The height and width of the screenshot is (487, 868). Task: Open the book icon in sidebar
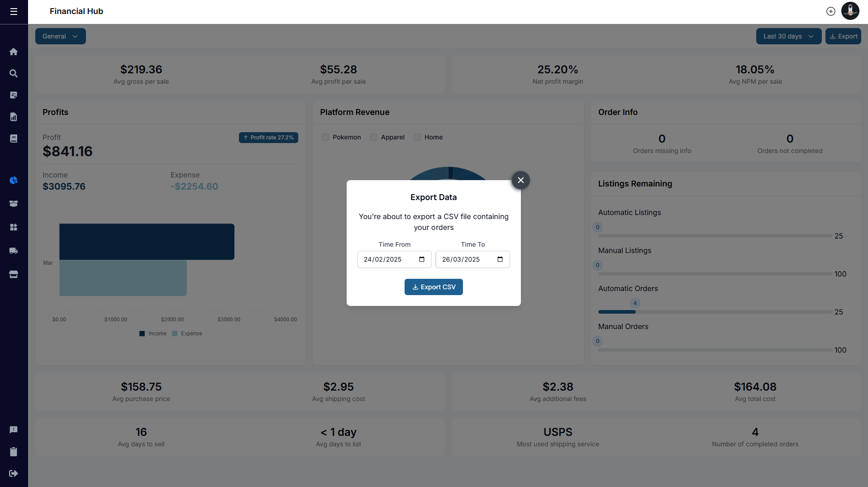(14, 138)
